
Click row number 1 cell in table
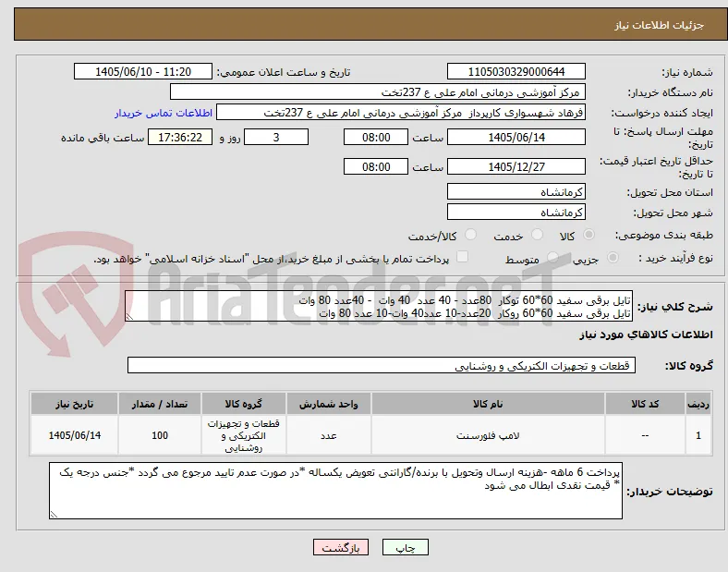[698, 435]
